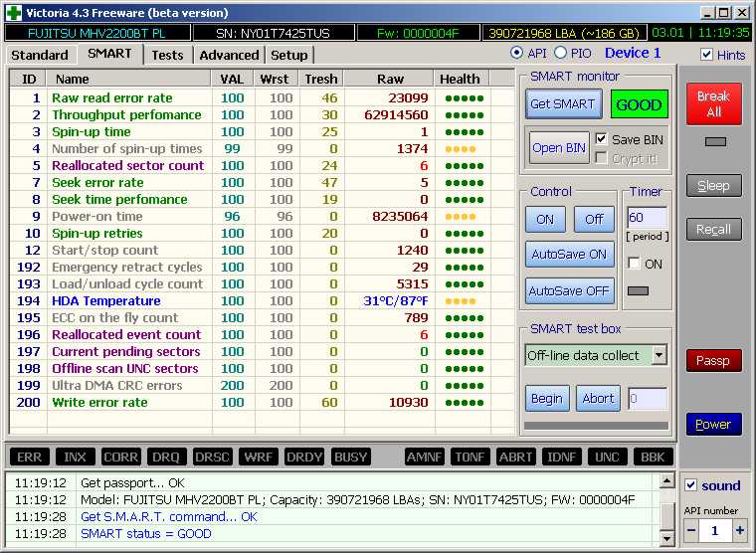Click the ABRT error indicator

coord(515,457)
